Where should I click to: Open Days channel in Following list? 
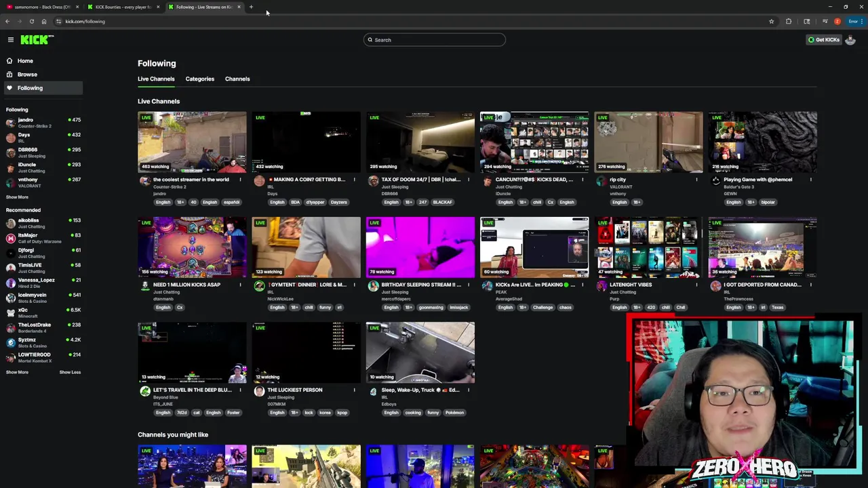click(x=43, y=138)
